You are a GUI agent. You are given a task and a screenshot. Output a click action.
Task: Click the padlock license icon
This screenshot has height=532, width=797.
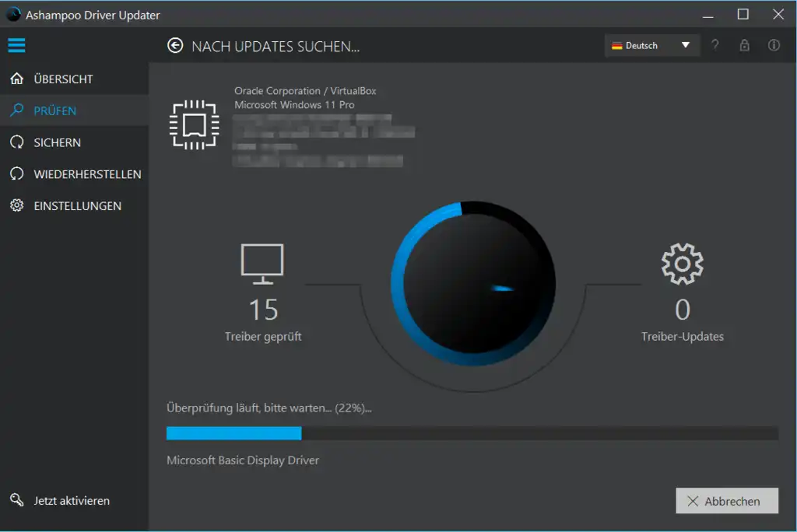click(744, 45)
